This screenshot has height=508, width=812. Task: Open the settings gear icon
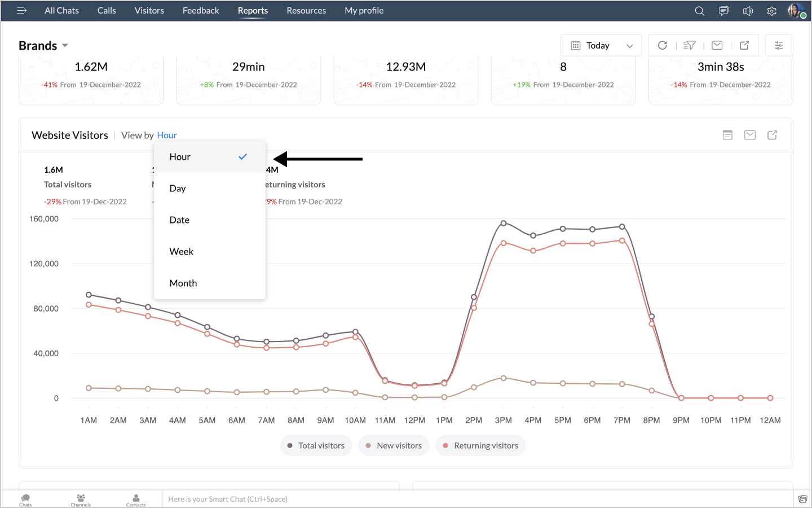772,11
